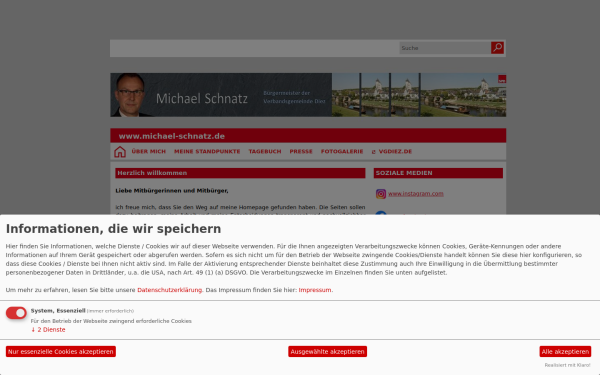600x375 pixels.
Task: Click the SPD logo in banner
Action: pos(502,79)
